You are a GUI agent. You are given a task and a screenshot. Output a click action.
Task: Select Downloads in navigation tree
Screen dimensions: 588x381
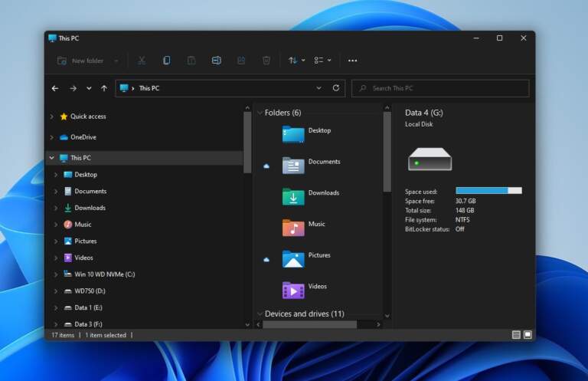pos(90,208)
